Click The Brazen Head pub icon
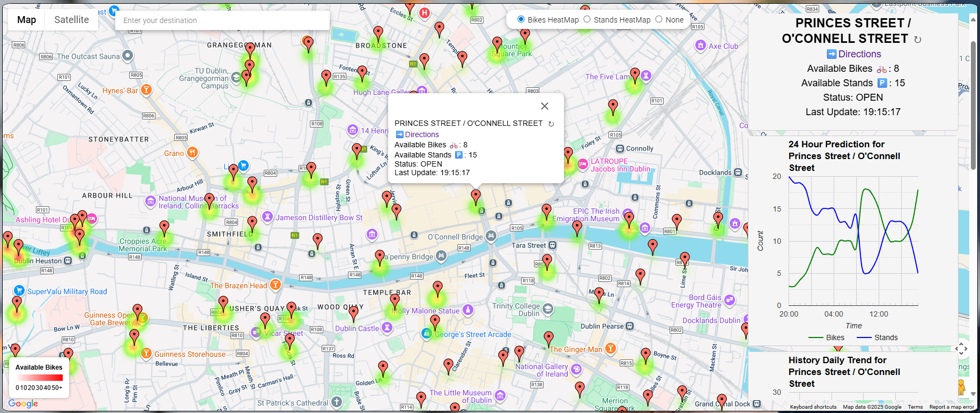The height and width of the screenshot is (413, 980). (275, 284)
